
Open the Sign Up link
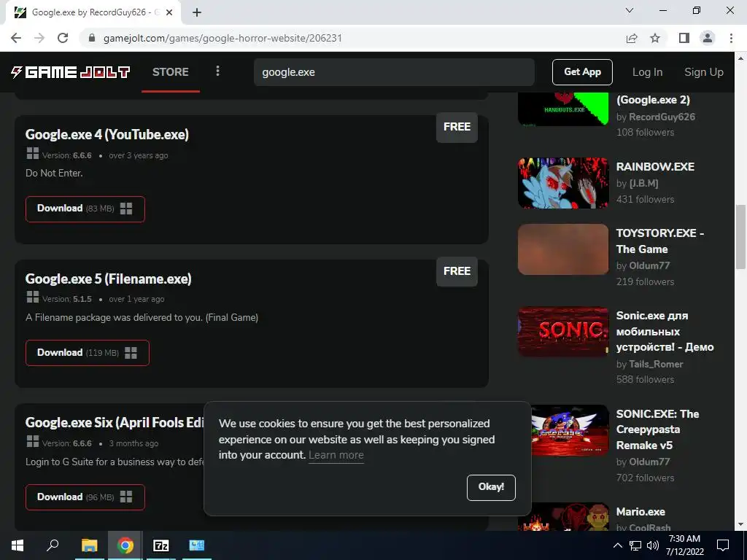pyautogui.click(x=704, y=72)
